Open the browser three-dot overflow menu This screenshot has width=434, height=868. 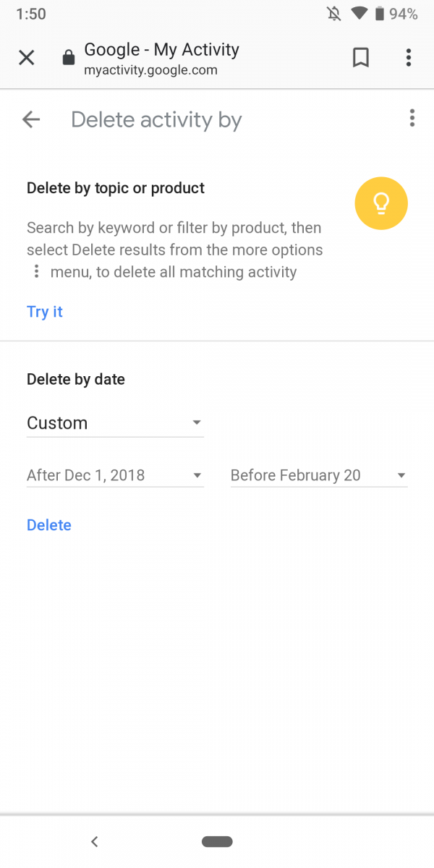(x=409, y=58)
